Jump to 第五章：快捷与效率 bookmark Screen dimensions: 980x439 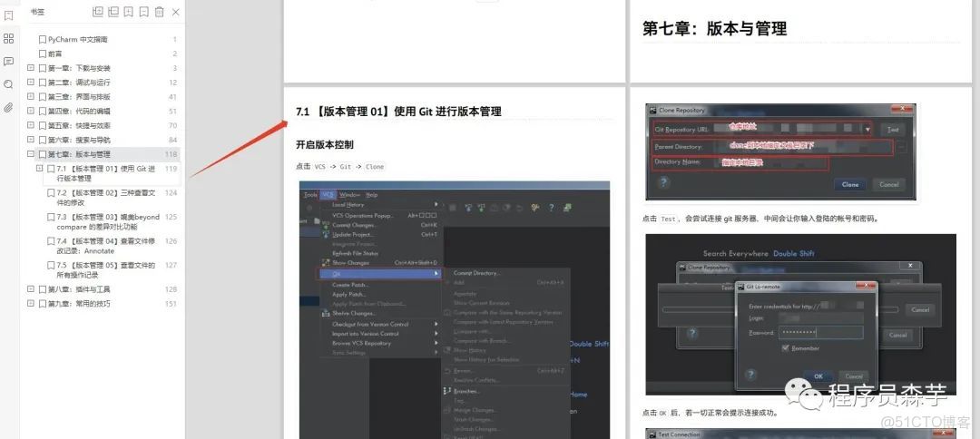(x=79, y=125)
